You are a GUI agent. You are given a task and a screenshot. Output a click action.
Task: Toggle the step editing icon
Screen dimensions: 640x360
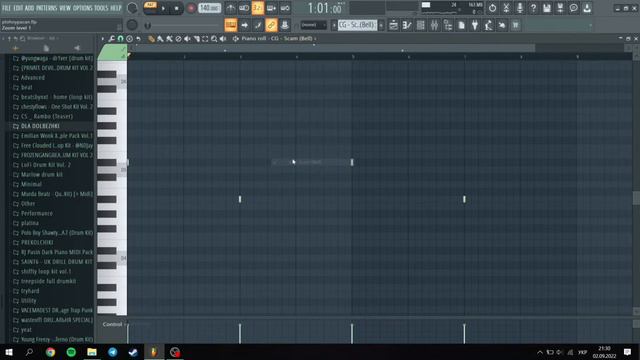[x=258, y=25]
